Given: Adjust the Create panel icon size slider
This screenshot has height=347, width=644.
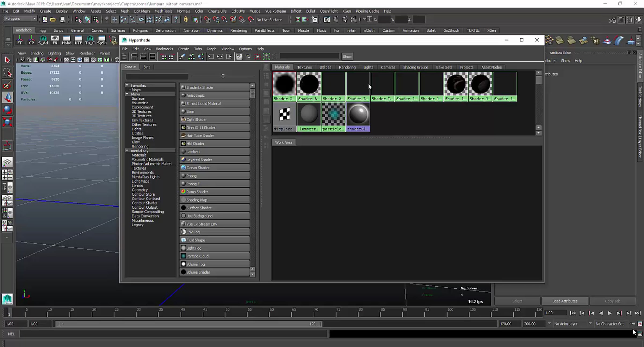Looking at the screenshot, I should (223, 76).
